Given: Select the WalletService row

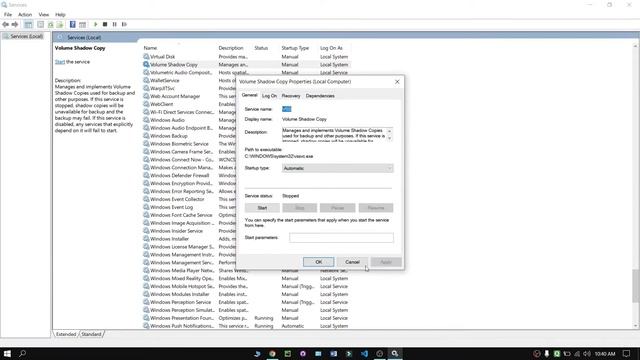Looking at the screenshot, I should click(x=164, y=80).
